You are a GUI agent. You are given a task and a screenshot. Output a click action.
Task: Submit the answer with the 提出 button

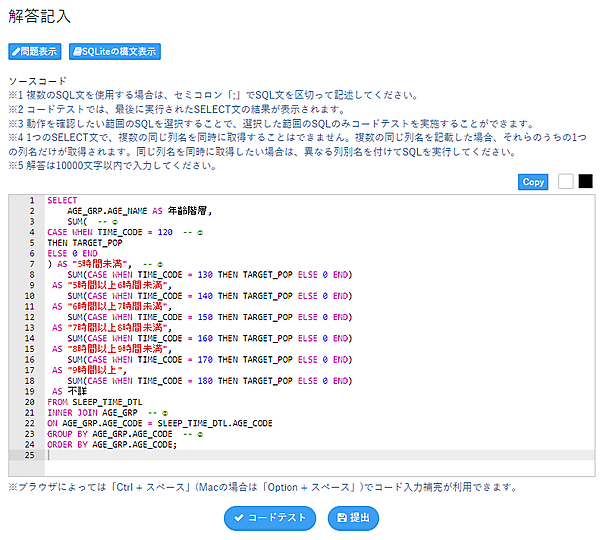click(x=354, y=517)
